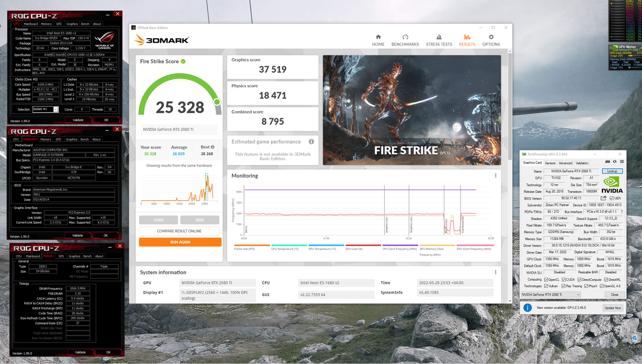Click the NVIDIA logo in GPU-Z
The height and width of the screenshot is (364, 642).
(613, 185)
